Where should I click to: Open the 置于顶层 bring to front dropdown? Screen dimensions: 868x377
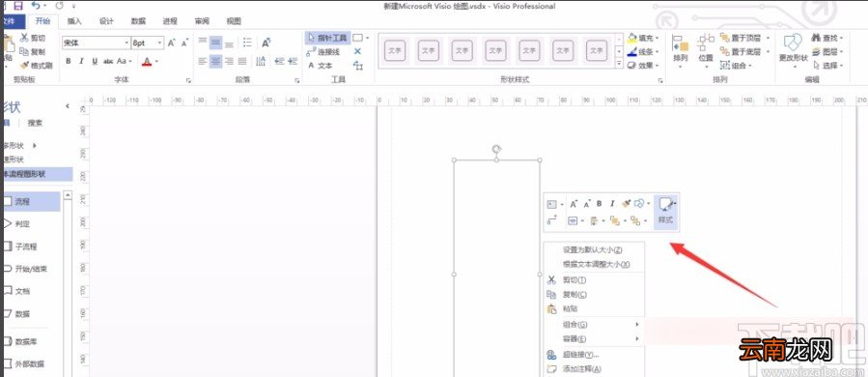pos(769,39)
